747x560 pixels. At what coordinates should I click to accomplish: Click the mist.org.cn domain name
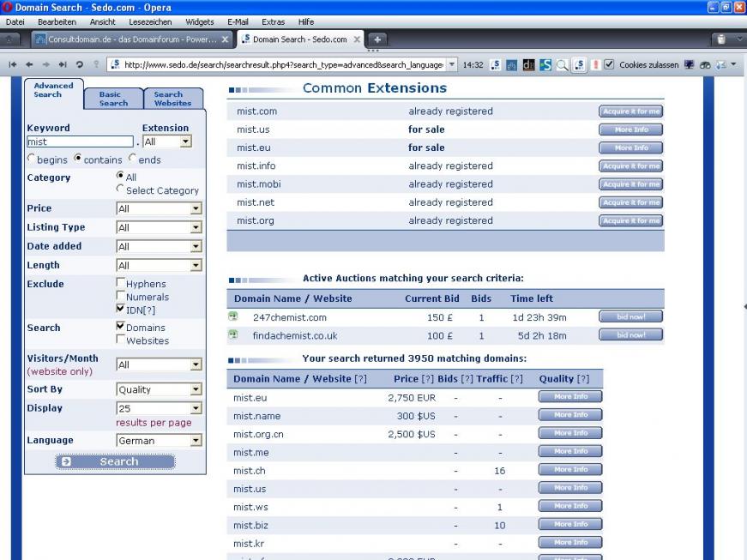(258, 434)
